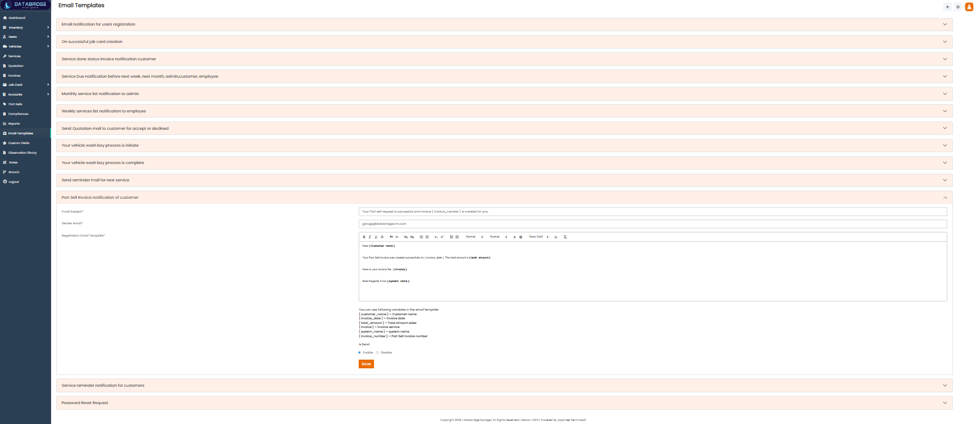Open Users menu in sidebar
Screen dimensions: 980x424
point(25,37)
